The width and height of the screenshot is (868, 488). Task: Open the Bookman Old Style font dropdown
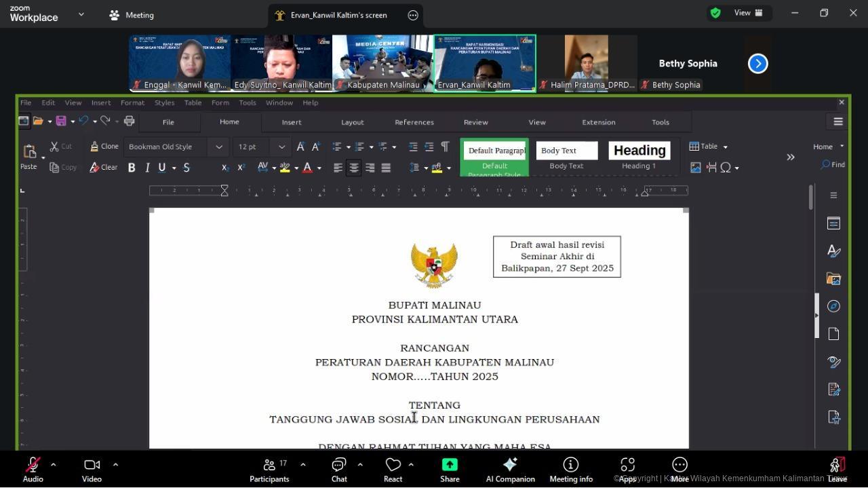[x=219, y=147]
